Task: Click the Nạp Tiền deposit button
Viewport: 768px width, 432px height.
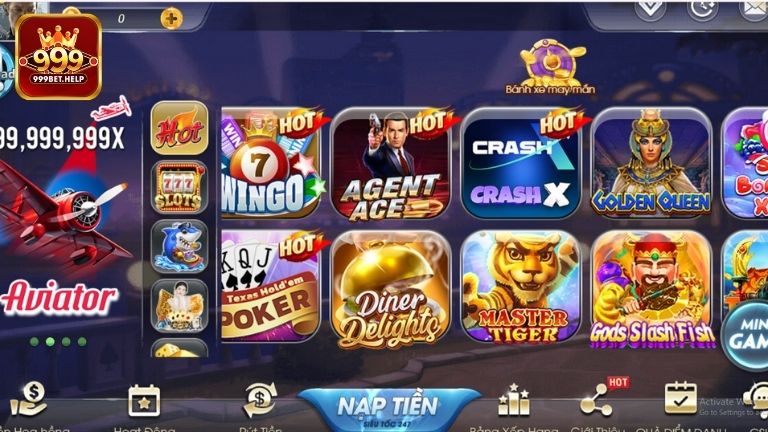Action: pos(389,409)
